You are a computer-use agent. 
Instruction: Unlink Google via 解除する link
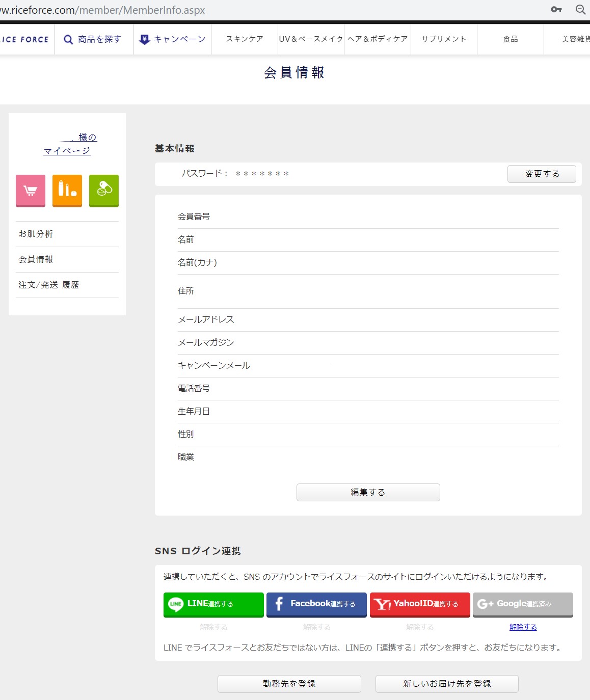523,627
